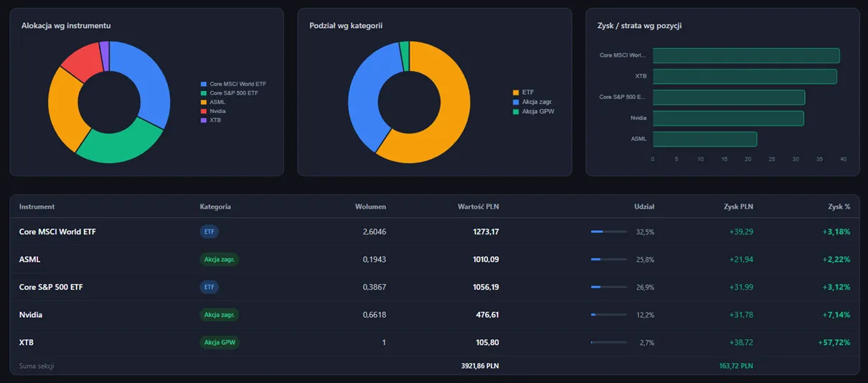868x383 pixels.
Task: Click the Akcja zagr. legend entry
Action: tap(533, 102)
